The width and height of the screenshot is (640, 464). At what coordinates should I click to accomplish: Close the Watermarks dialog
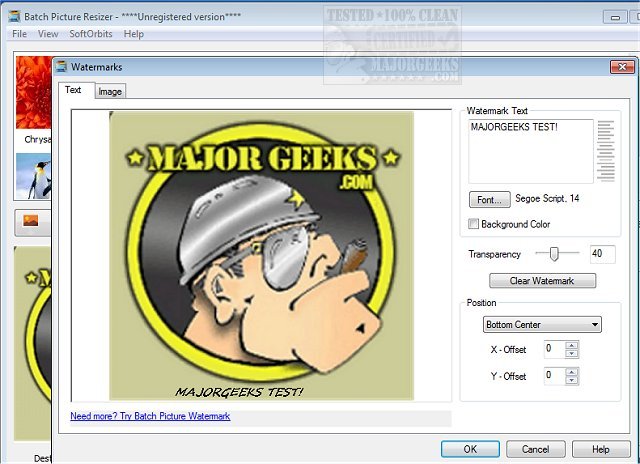pyautogui.click(x=622, y=67)
